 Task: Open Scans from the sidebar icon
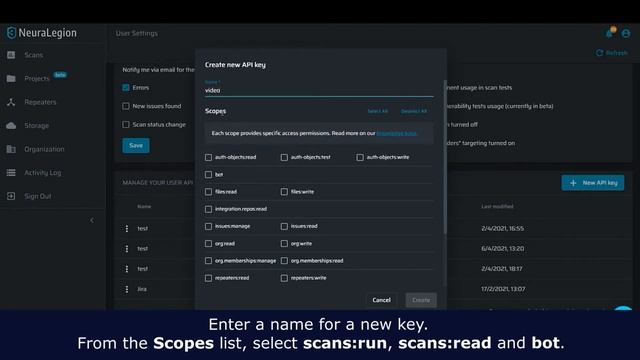11,55
